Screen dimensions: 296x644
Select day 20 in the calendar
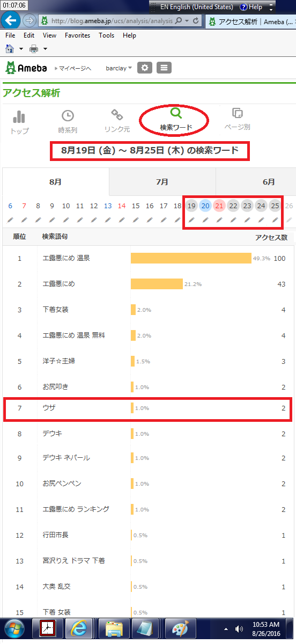pos(205,206)
